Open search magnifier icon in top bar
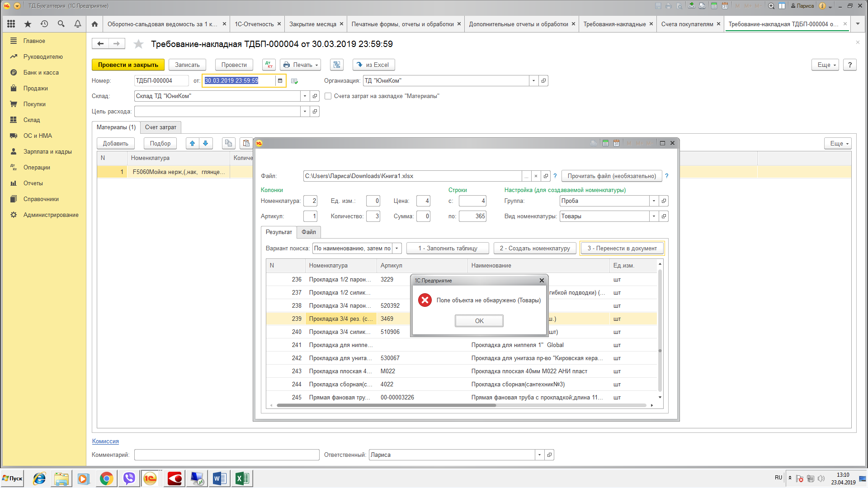This screenshot has height=488, width=868. pyautogui.click(x=61, y=24)
